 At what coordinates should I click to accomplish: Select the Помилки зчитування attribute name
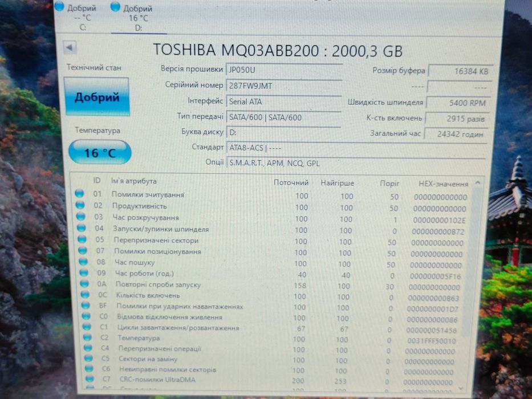(148, 194)
